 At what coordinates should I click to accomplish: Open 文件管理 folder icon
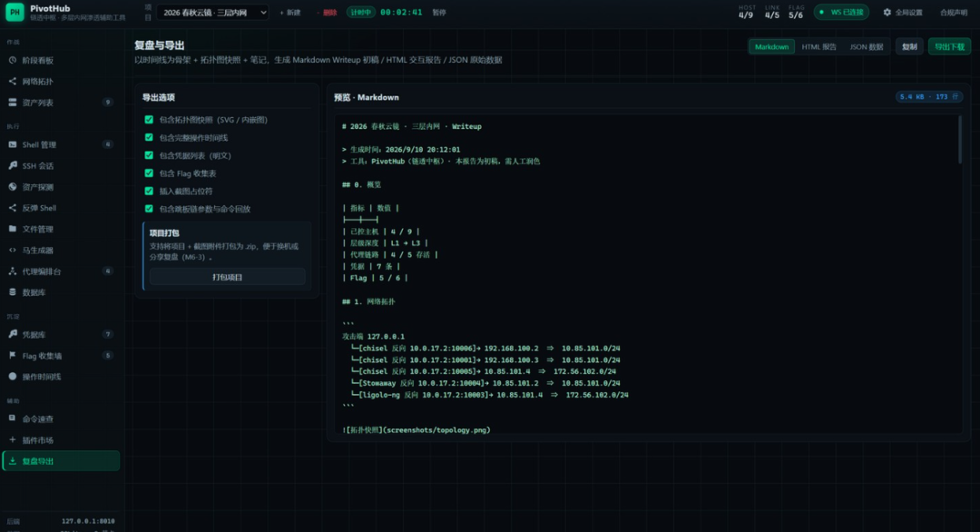13,229
